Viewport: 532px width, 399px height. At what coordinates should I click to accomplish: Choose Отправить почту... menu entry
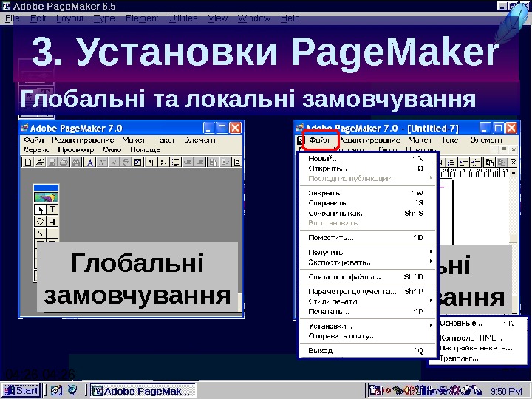(367, 336)
